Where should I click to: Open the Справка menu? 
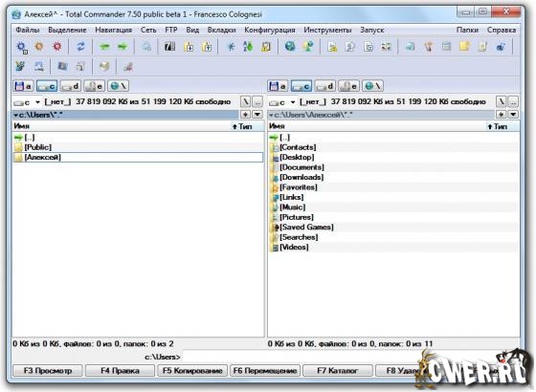tap(502, 30)
